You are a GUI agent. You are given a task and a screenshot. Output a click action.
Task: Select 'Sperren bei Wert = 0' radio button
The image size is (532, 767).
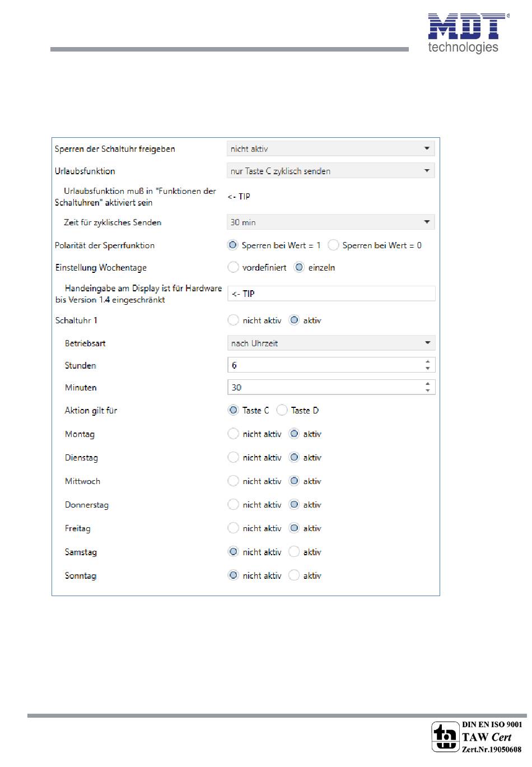pos(333,245)
